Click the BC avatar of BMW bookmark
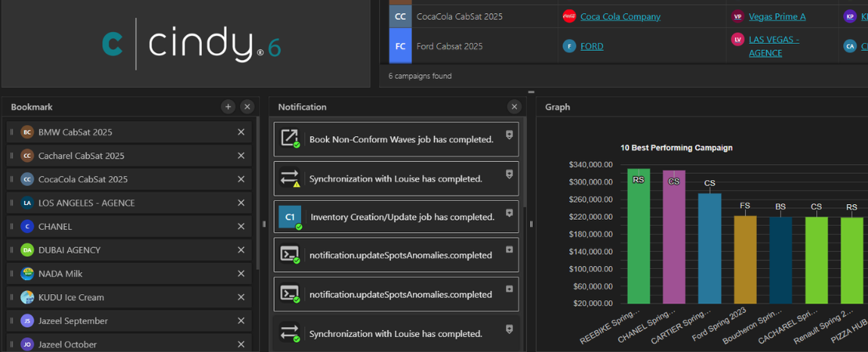Image resolution: width=868 pixels, height=352 pixels. tap(27, 132)
